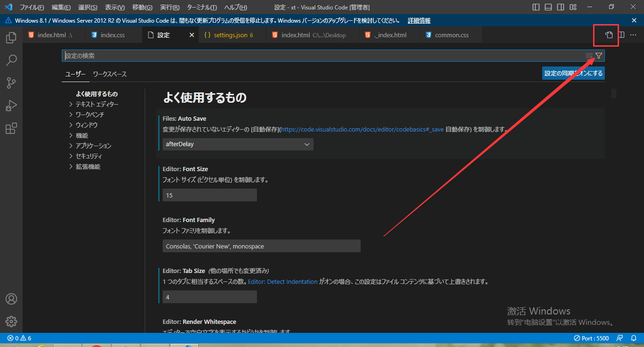The width and height of the screenshot is (644, 347).
Task: Close the 設定 tab
Action: (x=192, y=35)
